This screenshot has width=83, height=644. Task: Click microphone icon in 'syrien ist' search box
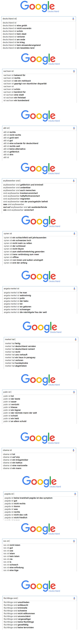[x=74, y=234]
